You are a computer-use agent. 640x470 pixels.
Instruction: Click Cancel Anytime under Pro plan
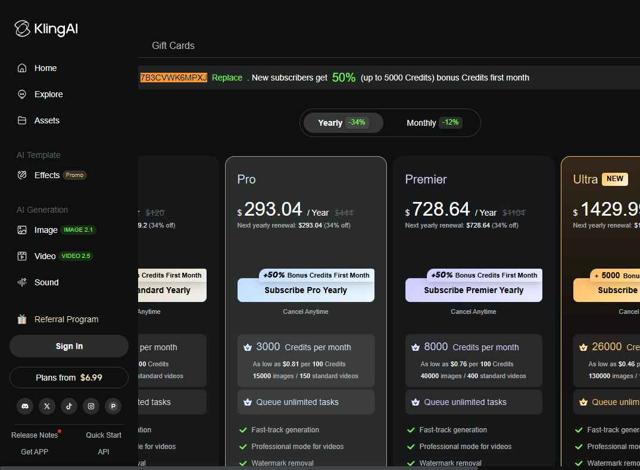point(306,312)
